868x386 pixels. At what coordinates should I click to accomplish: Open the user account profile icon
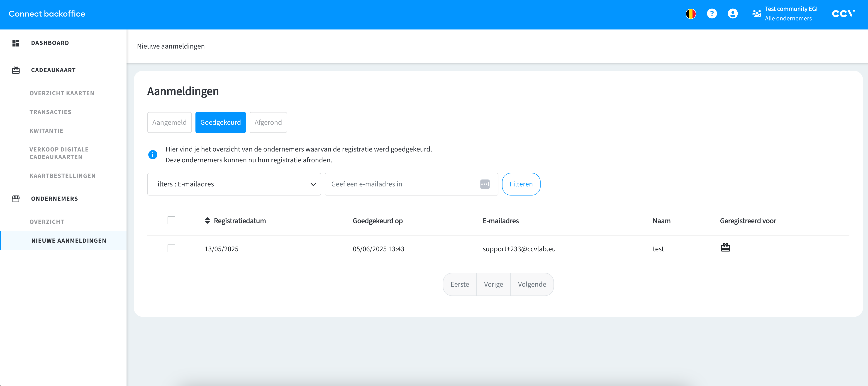[x=733, y=14]
